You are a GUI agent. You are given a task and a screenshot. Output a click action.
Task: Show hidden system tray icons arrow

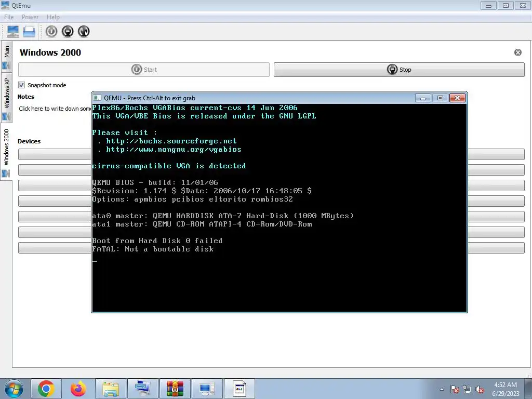(x=442, y=389)
